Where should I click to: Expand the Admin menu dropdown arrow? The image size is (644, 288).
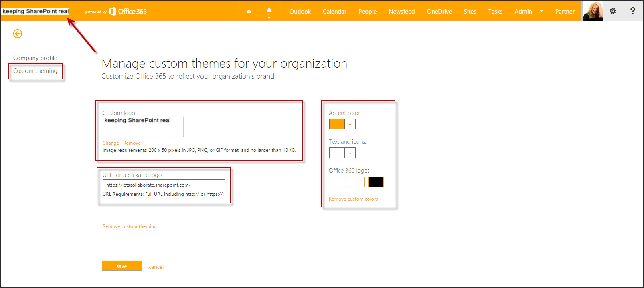[541, 11]
